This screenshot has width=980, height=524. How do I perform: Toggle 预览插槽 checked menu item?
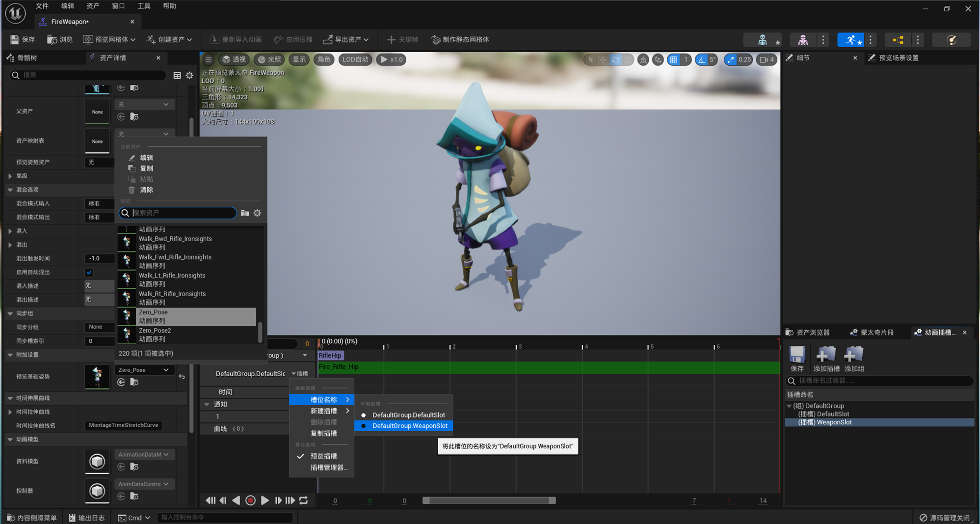322,456
